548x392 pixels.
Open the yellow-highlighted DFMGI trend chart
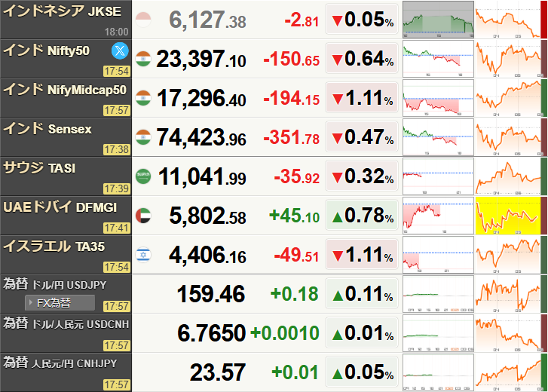(x=508, y=216)
